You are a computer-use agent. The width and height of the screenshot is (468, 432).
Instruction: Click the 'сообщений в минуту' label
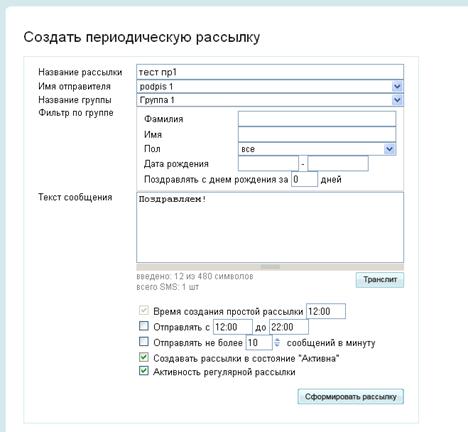coord(331,343)
